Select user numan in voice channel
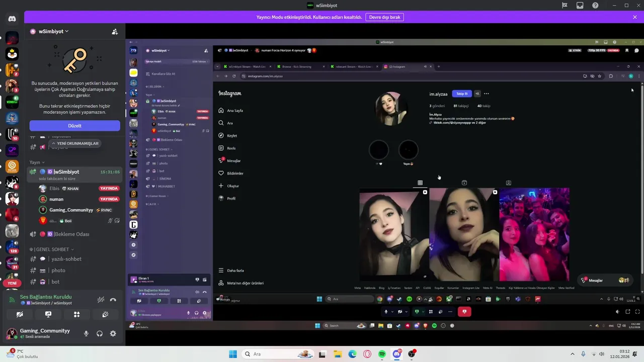This screenshot has width=644, height=362. coord(56,199)
